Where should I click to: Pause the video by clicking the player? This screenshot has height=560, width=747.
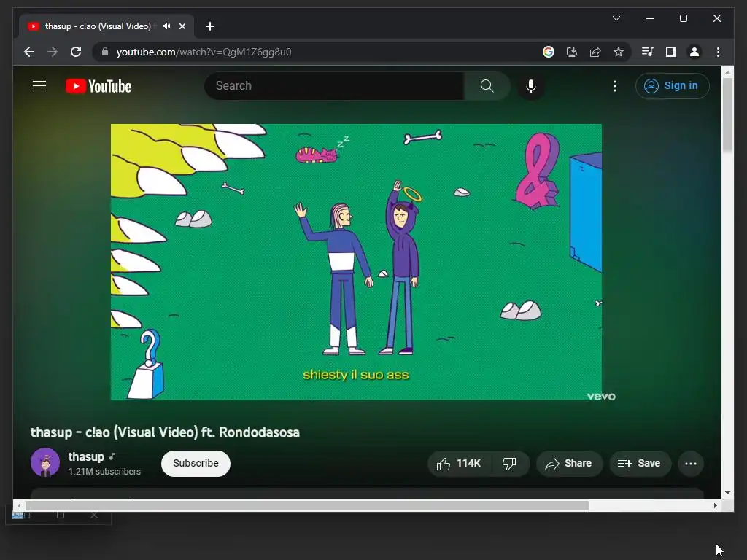pyautogui.click(x=356, y=262)
